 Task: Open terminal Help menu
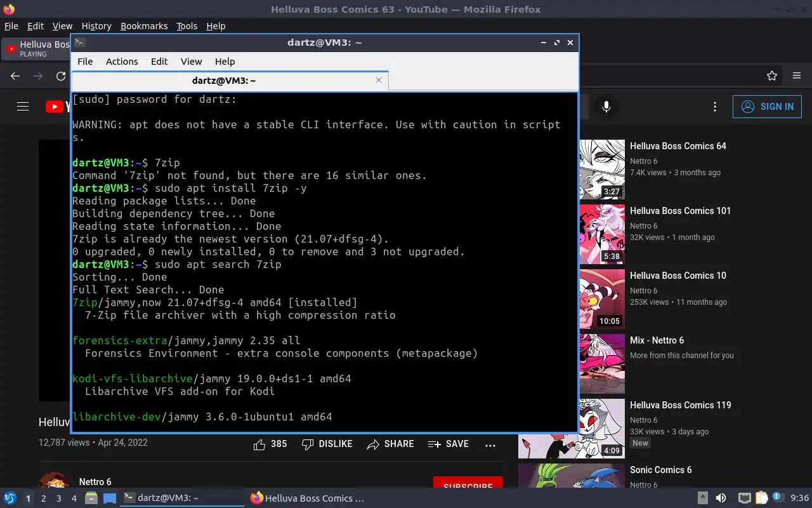tap(225, 62)
